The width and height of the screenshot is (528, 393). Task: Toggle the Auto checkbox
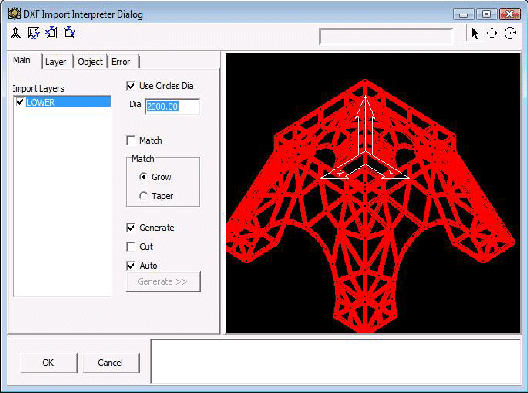[130, 266]
